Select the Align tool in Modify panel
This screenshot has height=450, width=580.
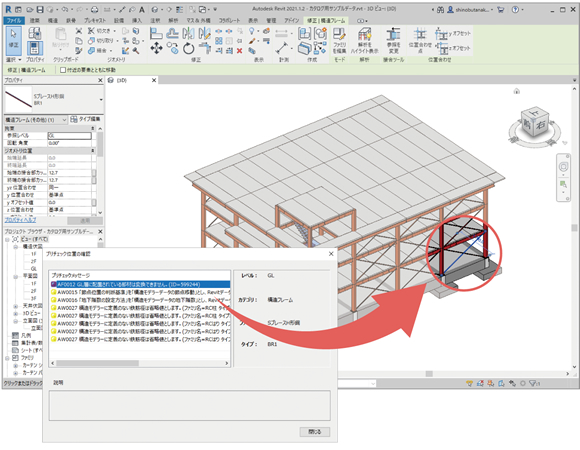156,34
